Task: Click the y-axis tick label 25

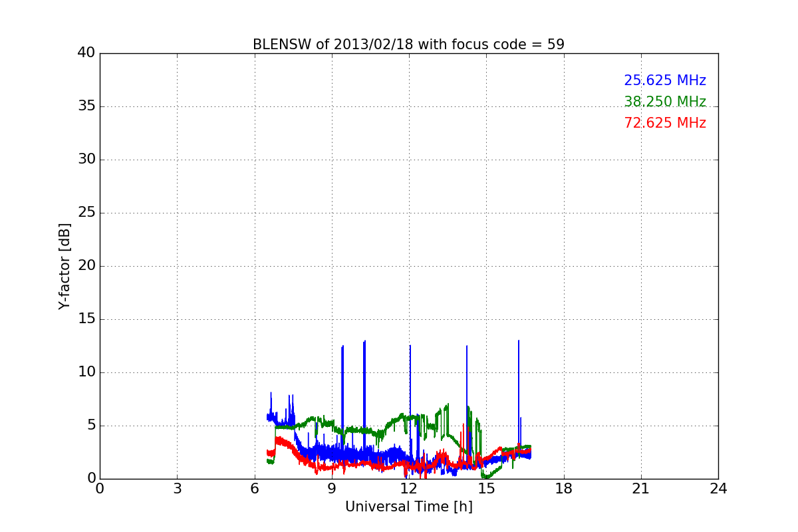Action: (86, 213)
